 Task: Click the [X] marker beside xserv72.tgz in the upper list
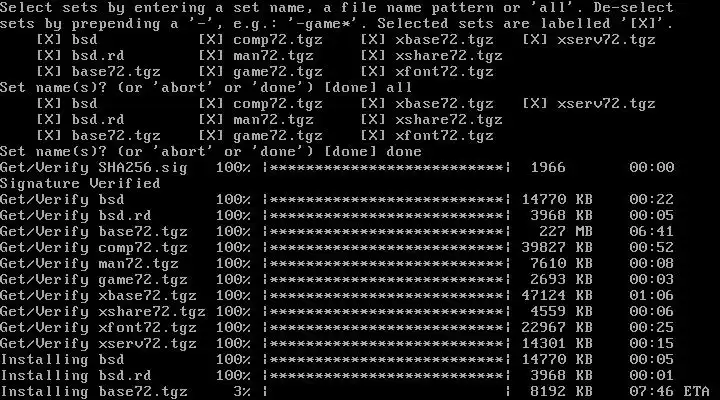[535, 40]
